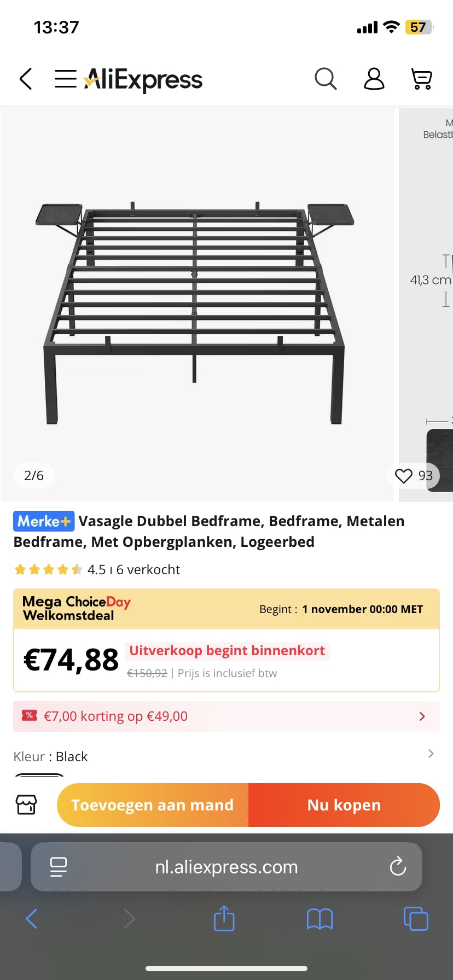453x980 pixels.
Task: Expand the Kleur: Black options chevron
Action: tap(431, 754)
